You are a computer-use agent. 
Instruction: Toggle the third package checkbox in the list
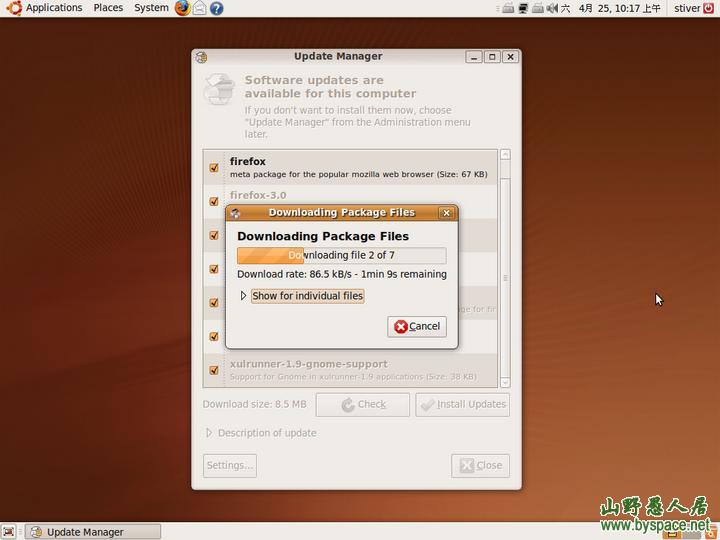[214, 236]
